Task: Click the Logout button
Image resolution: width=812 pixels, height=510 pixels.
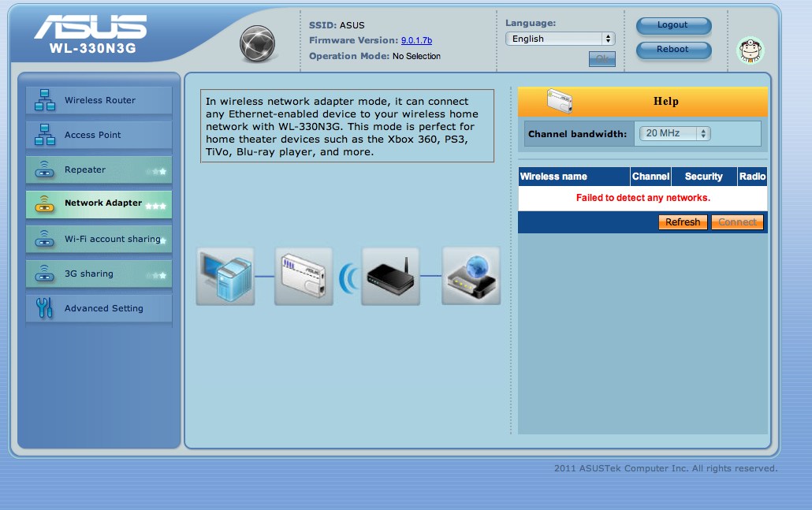Action: [x=672, y=25]
